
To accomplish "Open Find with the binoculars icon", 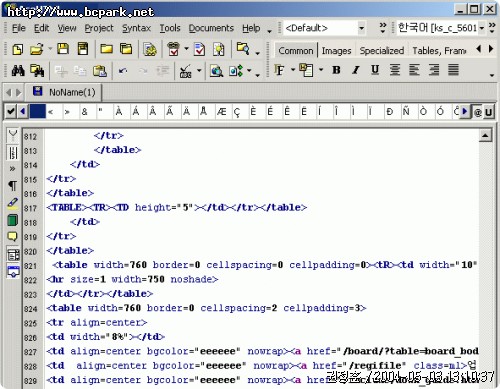I will click(x=18, y=71).
